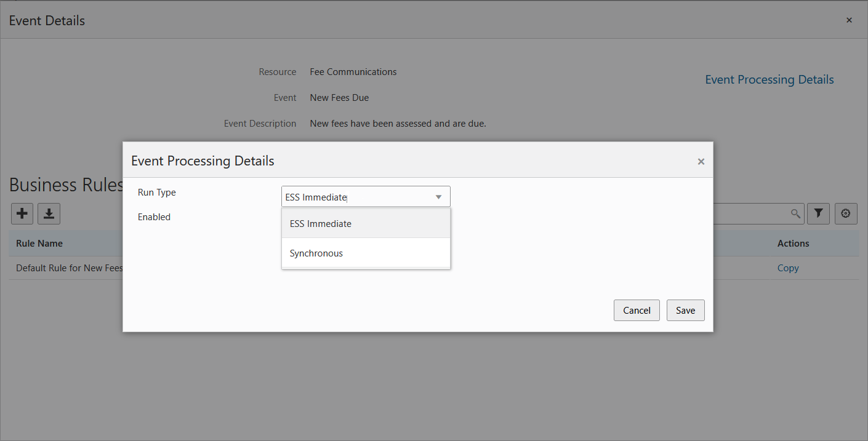Sort by the Rule Name column header
868x441 pixels.
tap(39, 243)
